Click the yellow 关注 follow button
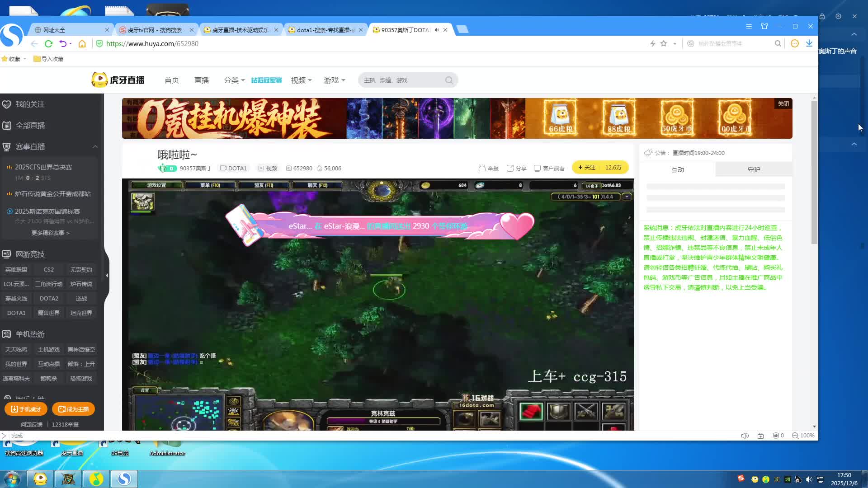Image resolution: width=868 pixels, height=488 pixels. coord(587,168)
